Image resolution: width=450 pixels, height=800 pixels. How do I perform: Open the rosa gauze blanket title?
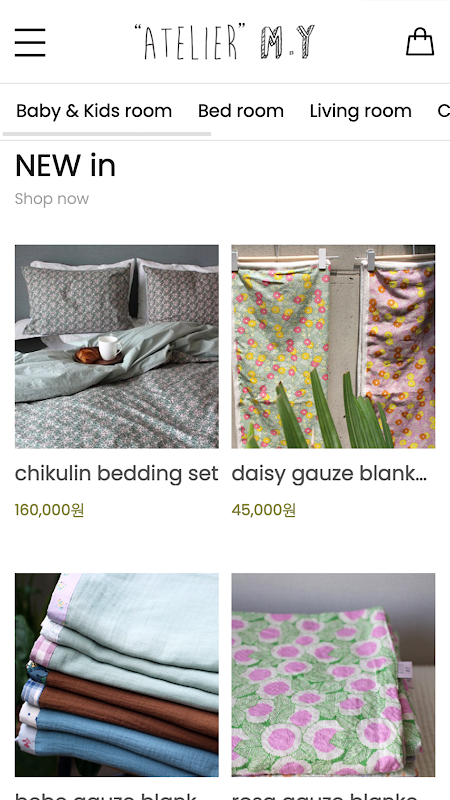tap(325, 796)
